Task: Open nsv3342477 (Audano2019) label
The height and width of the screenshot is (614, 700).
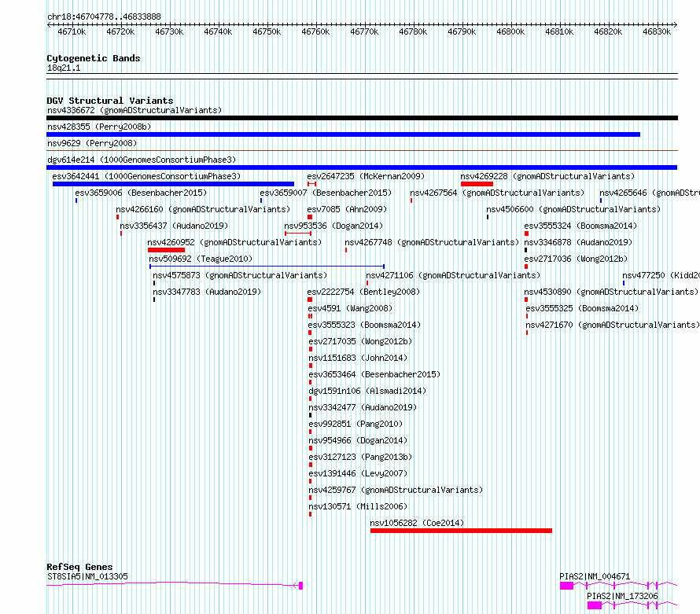Action: 363,407
